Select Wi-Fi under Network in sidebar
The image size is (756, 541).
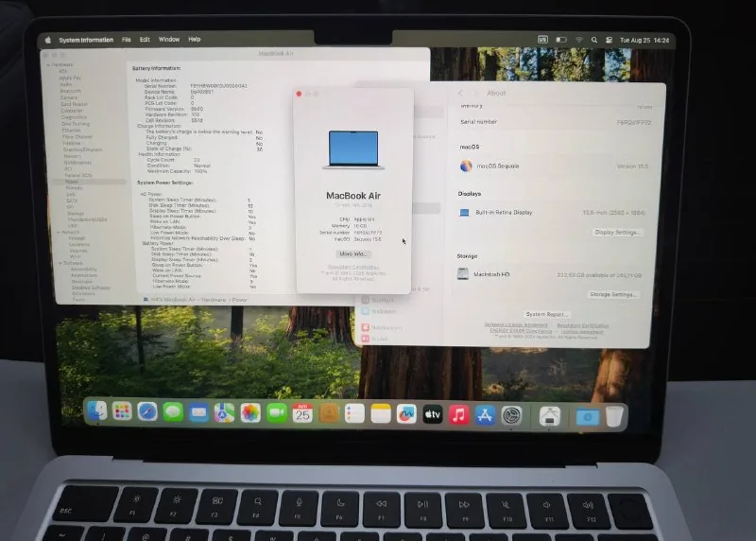coord(76,256)
